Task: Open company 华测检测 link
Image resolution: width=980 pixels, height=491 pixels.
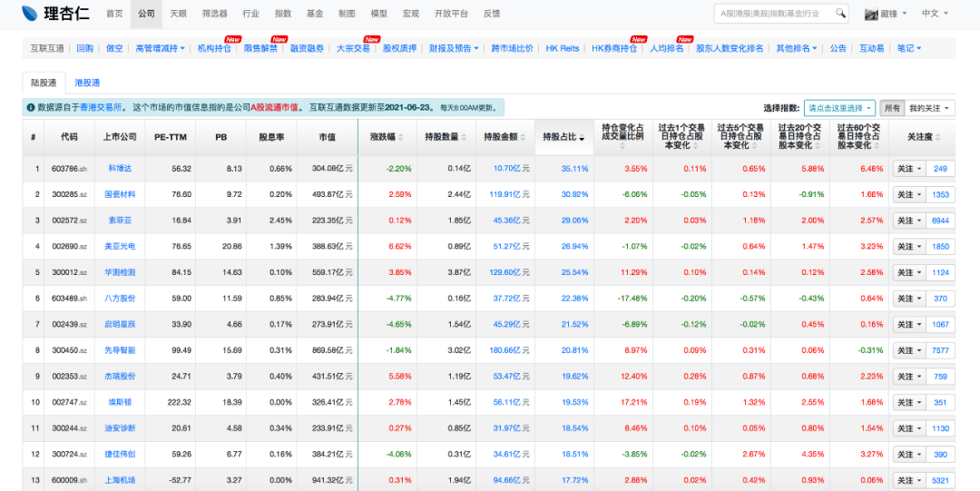Action: pyautogui.click(x=120, y=272)
